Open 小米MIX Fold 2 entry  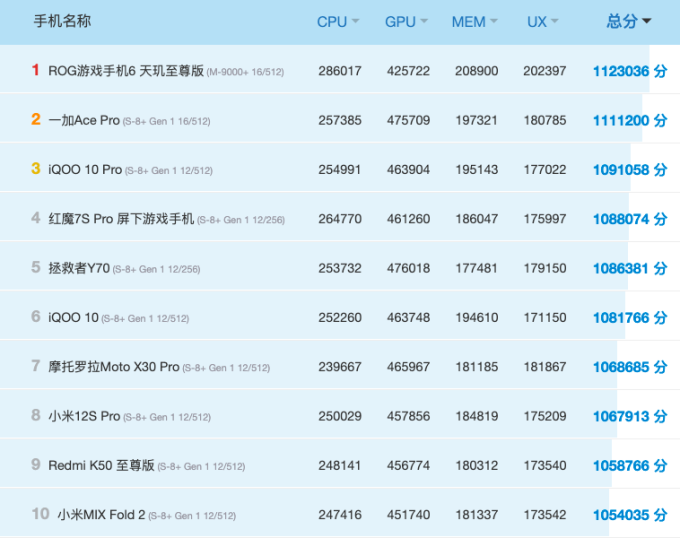(101, 515)
